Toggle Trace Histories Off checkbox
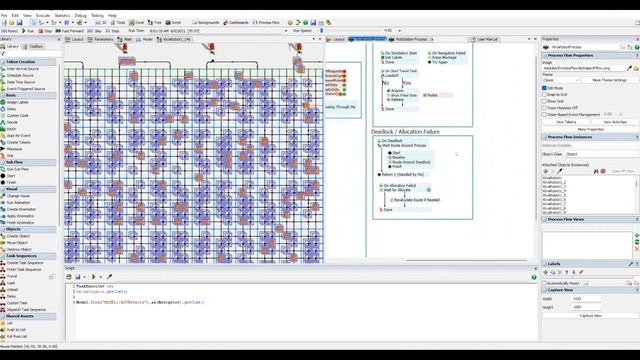640x360 pixels. pos(544,108)
